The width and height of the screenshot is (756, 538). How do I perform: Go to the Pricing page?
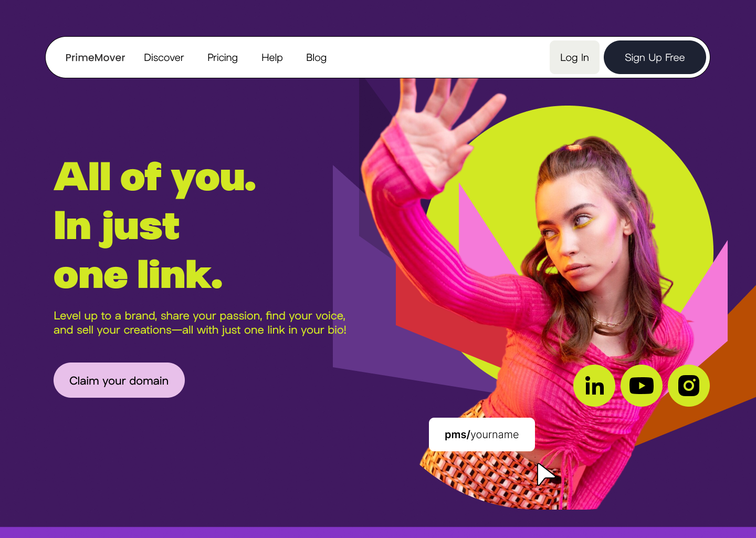pyautogui.click(x=223, y=57)
